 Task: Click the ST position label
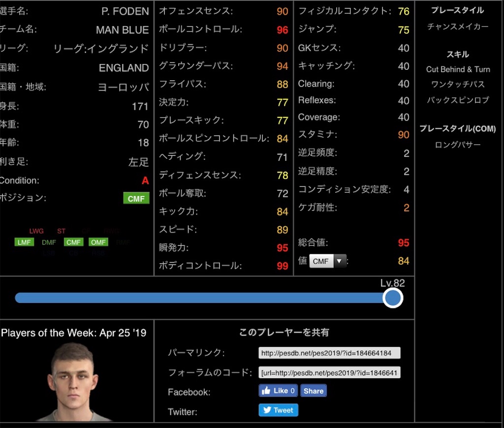61,231
